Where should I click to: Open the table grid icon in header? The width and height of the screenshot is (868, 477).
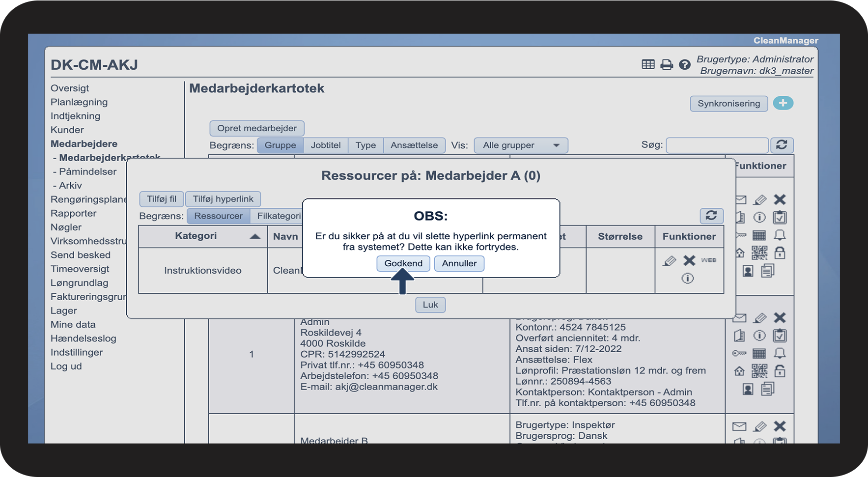[x=648, y=64]
